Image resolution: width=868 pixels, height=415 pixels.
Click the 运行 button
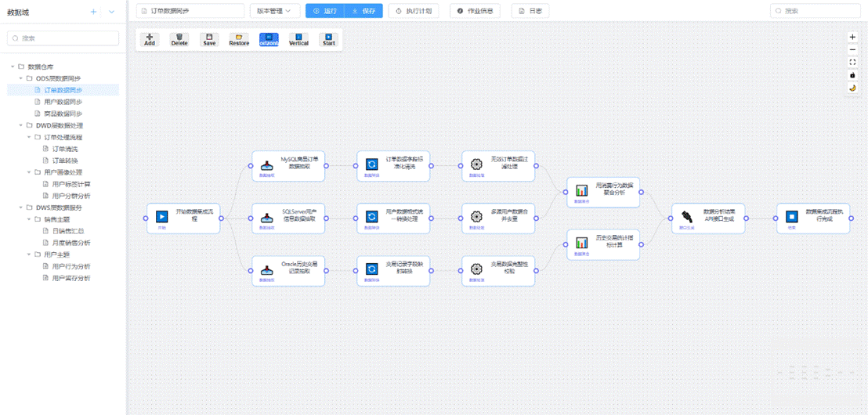click(x=324, y=11)
